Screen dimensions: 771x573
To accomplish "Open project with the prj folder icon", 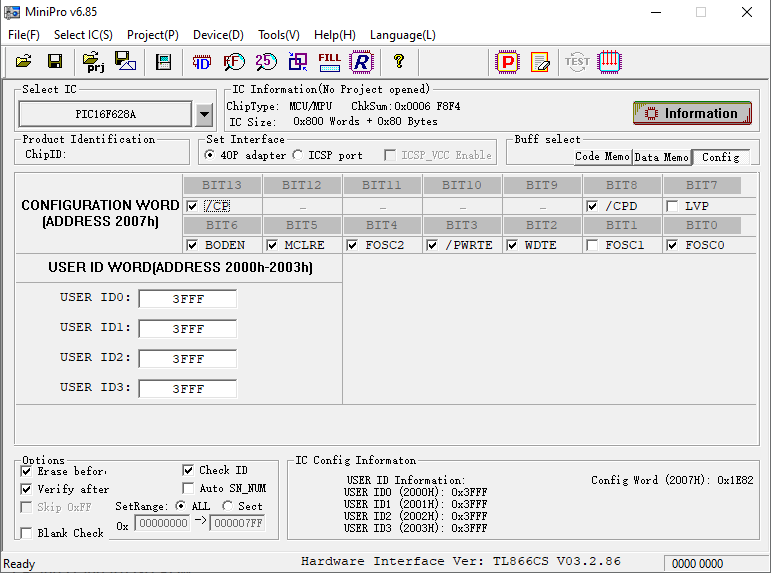I will tap(93, 62).
